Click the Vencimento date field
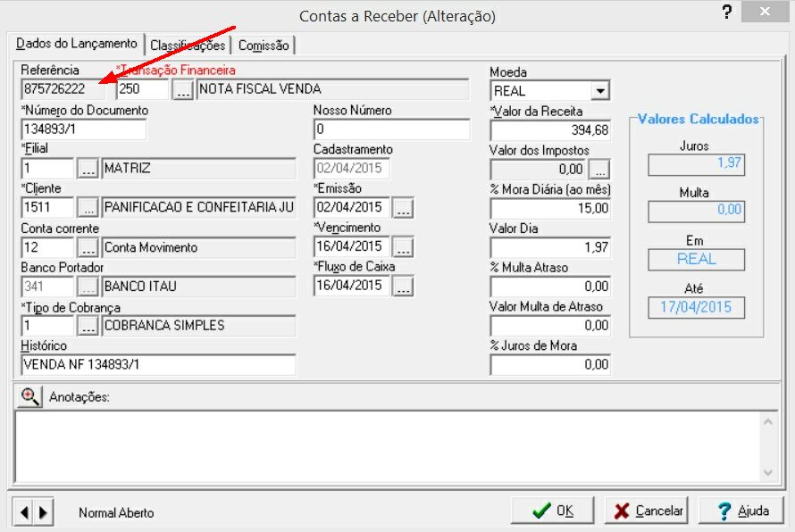 pyautogui.click(x=352, y=246)
